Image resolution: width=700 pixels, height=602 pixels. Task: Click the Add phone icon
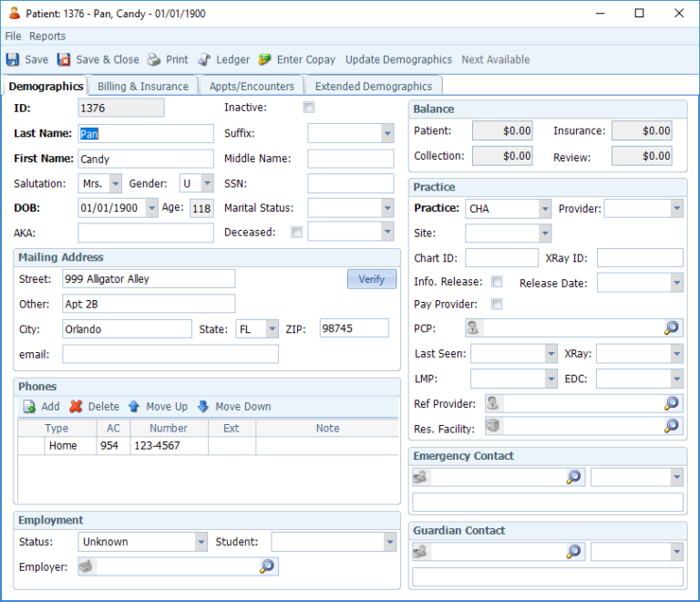(x=29, y=407)
